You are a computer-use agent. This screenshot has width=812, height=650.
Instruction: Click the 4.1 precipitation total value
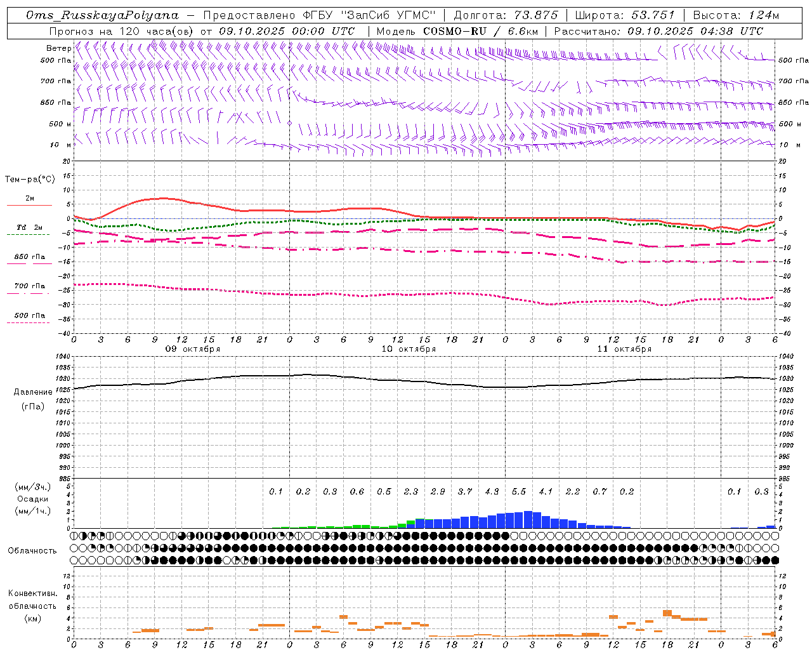[546, 491]
